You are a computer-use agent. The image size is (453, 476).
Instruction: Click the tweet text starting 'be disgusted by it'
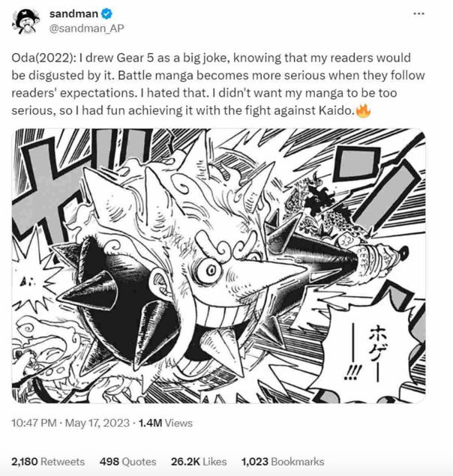click(x=218, y=75)
